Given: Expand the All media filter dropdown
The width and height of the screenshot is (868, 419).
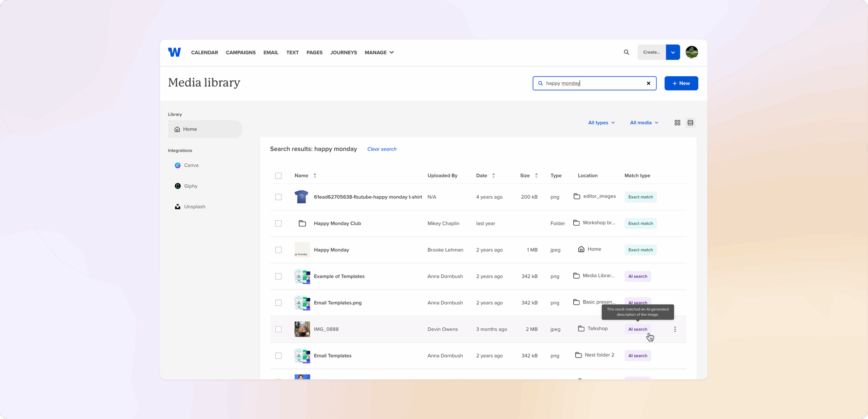Looking at the screenshot, I should 644,123.
